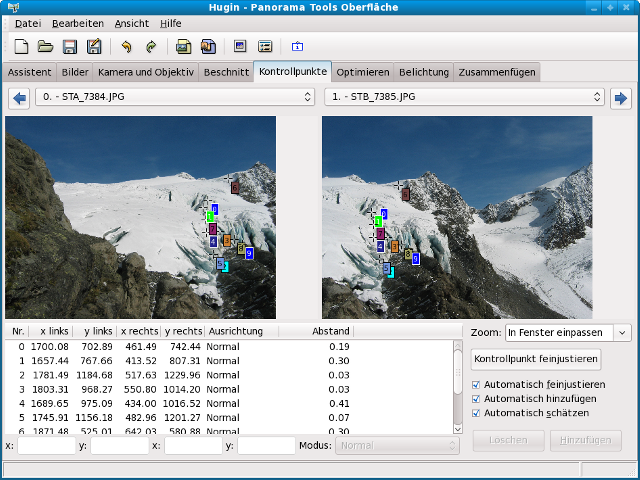640x480 pixels.
Task: Open a project with the folder icon
Action: [x=45, y=46]
